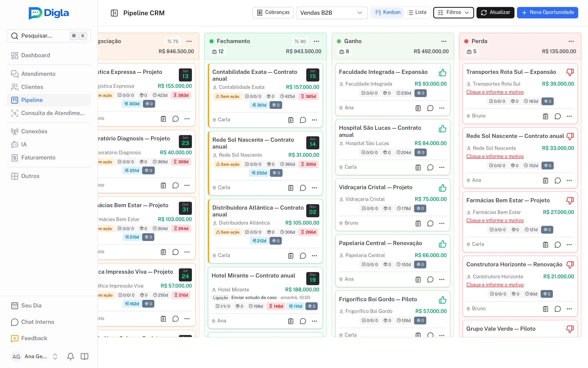The width and height of the screenshot is (588, 368).
Task: Open chat icon on Hotel Mirante card
Action: [303, 321]
